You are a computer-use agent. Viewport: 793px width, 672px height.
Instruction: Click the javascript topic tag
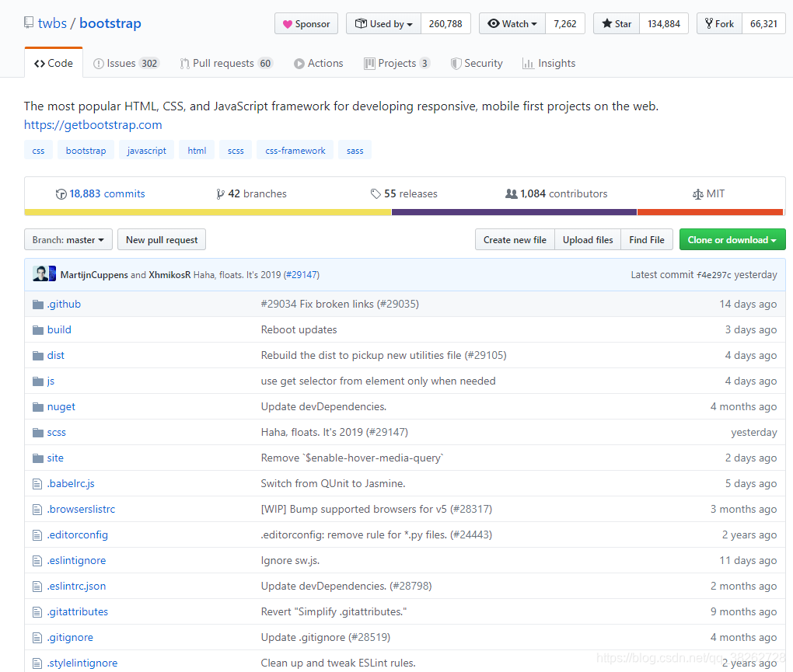[147, 151]
